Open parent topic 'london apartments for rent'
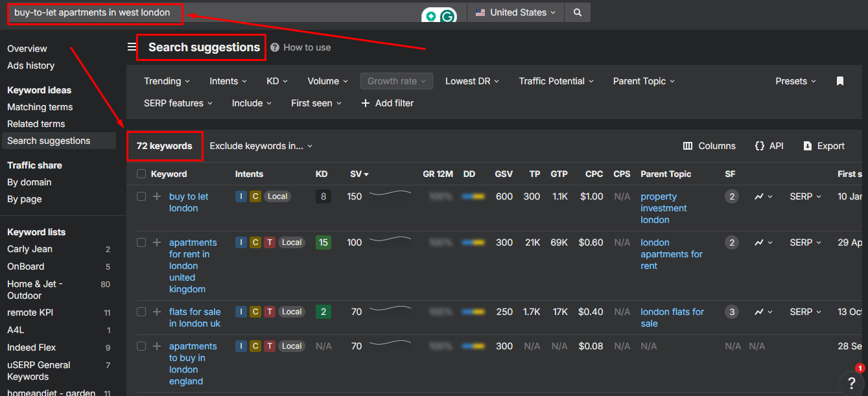The width and height of the screenshot is (868, 396). [672, 254]
